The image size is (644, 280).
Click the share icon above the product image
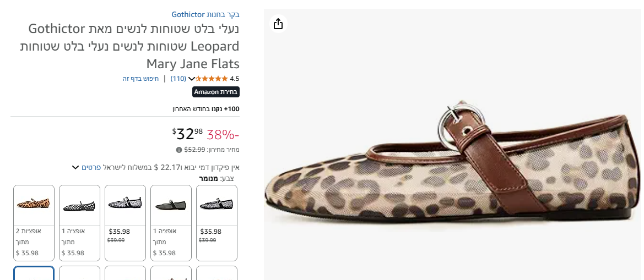[278, 24]
